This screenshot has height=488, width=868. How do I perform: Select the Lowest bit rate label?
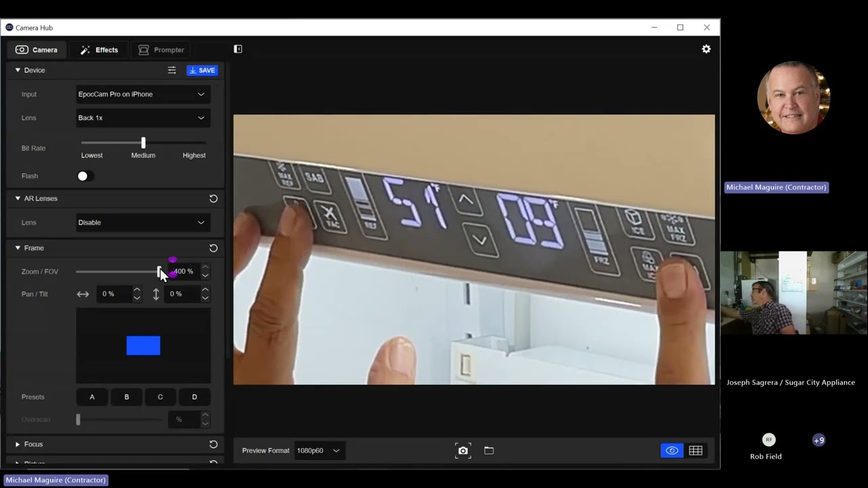pos(92,155)
